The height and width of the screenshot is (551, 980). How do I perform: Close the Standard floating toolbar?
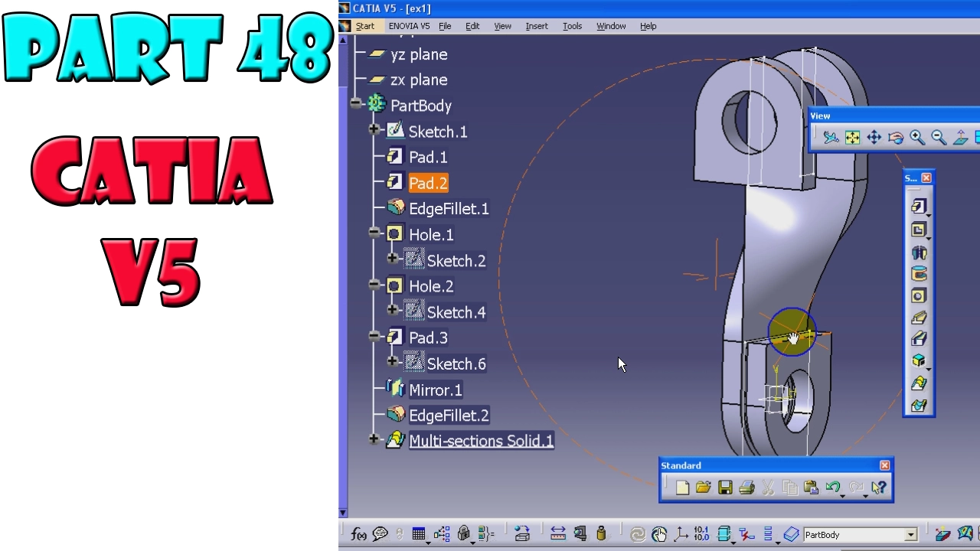point(885,465)
